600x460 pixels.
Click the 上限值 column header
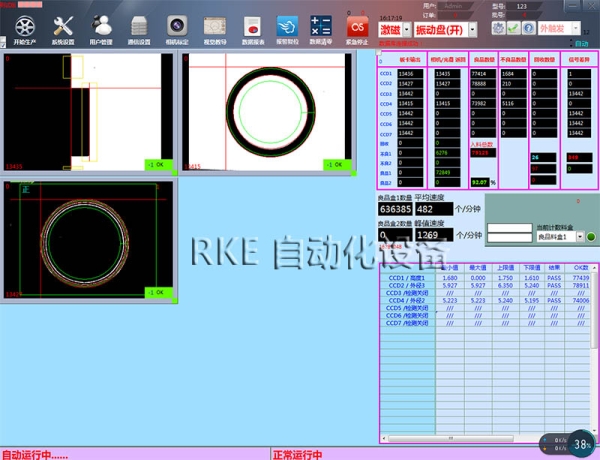(x=505, y=269)
